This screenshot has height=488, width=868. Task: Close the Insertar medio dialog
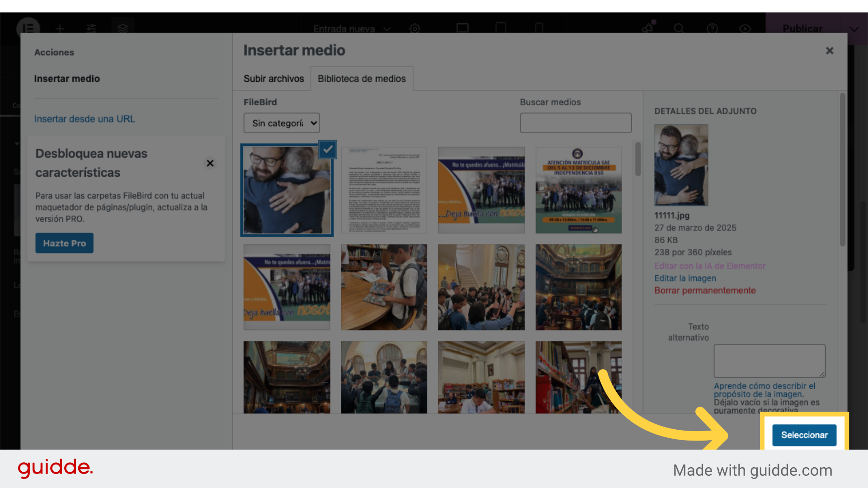point(830,51)
